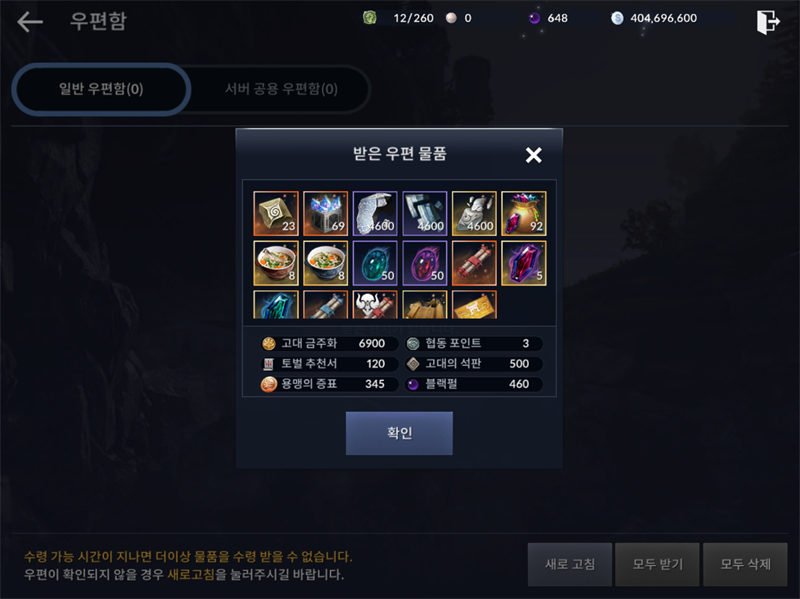800x599 pixels.
Task: Select the gem pouch item with 92
Action: coord(524,213)
